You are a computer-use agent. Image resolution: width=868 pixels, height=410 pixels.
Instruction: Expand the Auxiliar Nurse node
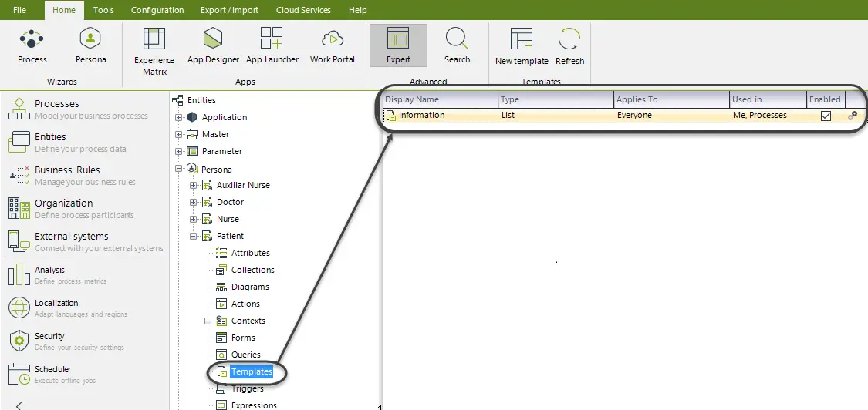tap(193, 186)
